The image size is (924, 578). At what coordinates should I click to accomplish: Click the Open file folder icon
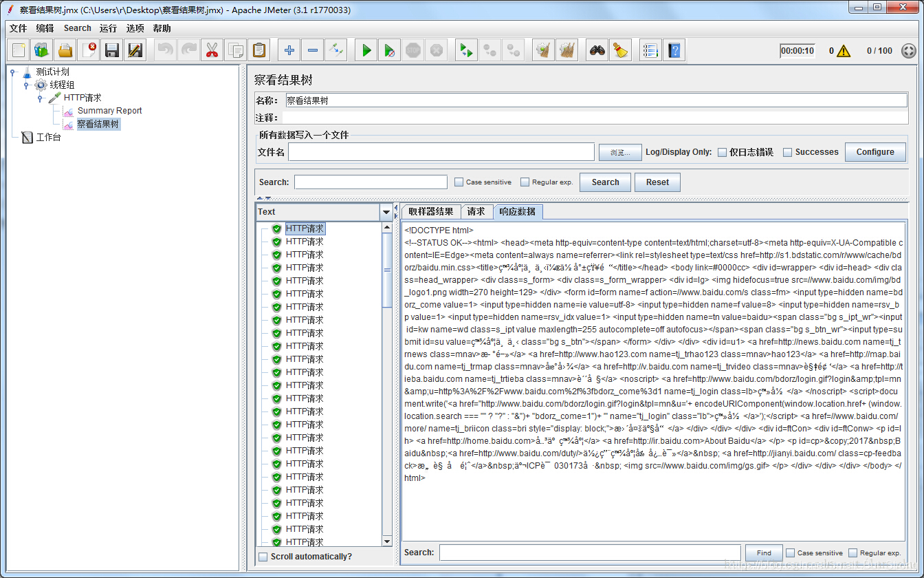pyautogui.click(x=66, y=50)
